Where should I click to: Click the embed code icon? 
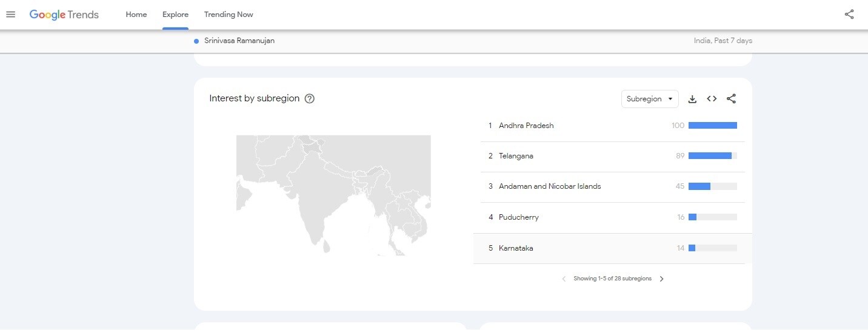[712, 99]
